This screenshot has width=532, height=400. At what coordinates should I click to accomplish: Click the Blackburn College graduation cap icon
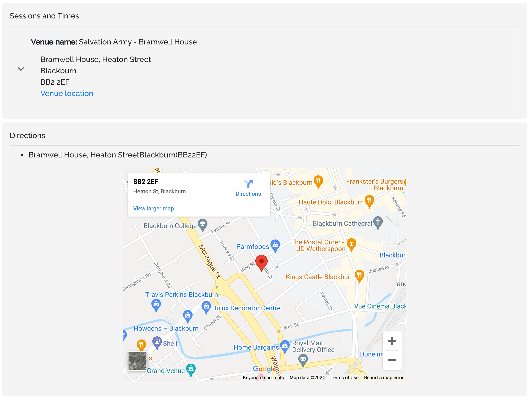pos(203,225)
